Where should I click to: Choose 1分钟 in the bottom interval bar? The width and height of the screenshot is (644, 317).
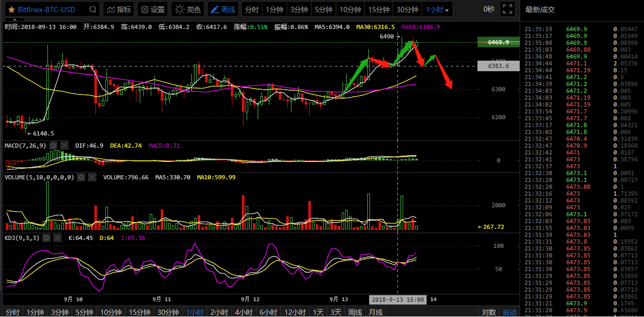click(x=35, y=312)
